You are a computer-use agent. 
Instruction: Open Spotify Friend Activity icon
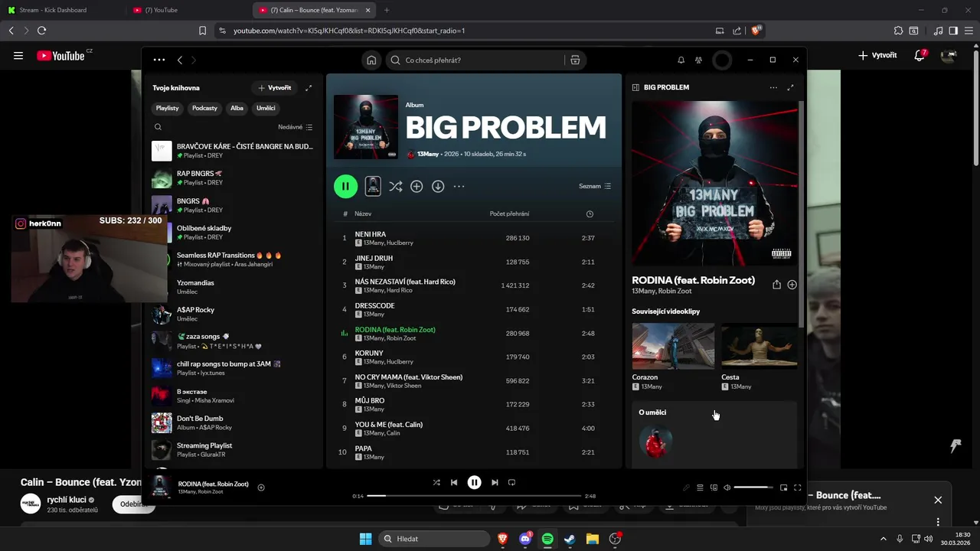698,60
